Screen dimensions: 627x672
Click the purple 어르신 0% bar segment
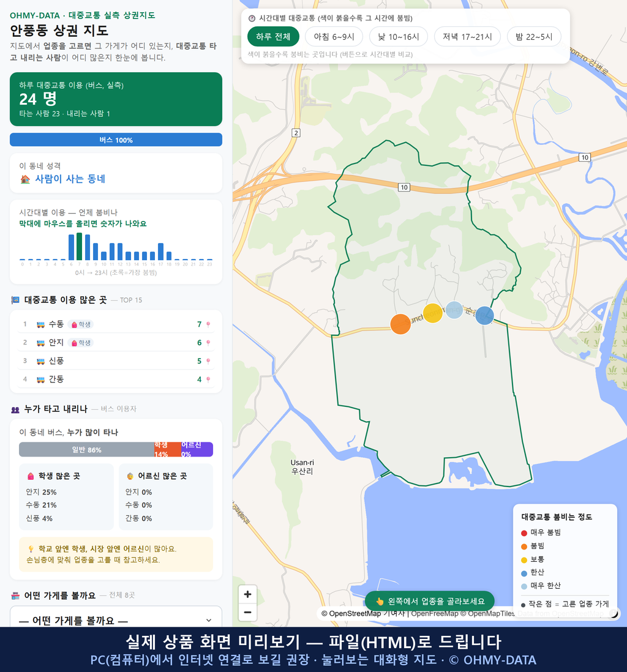[x=197, y=450]
